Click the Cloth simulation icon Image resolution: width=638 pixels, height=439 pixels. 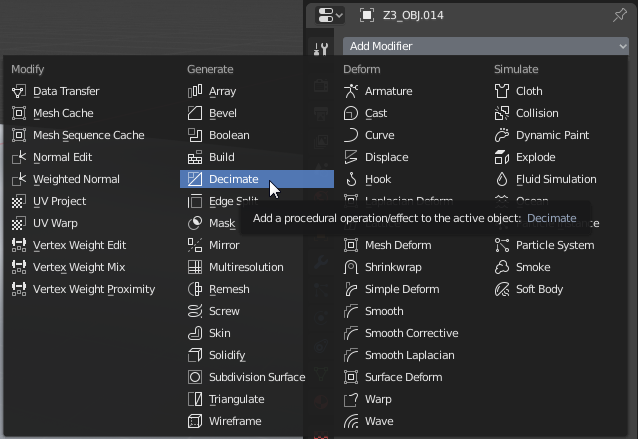tap(503, 91)
